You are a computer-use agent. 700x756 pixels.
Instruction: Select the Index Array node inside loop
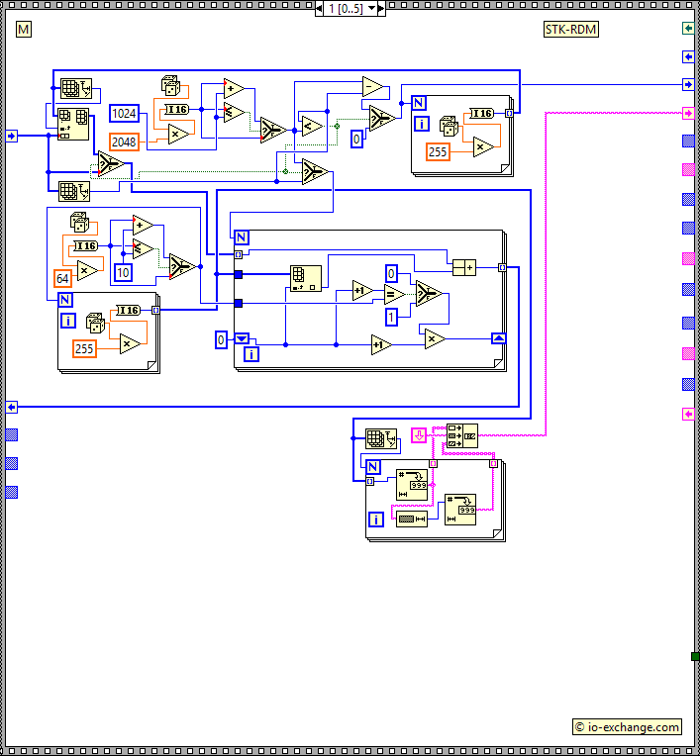306,278
